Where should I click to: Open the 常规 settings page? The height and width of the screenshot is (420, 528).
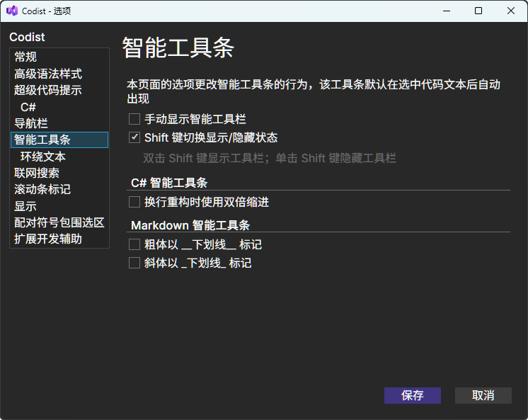click(25, 57)
